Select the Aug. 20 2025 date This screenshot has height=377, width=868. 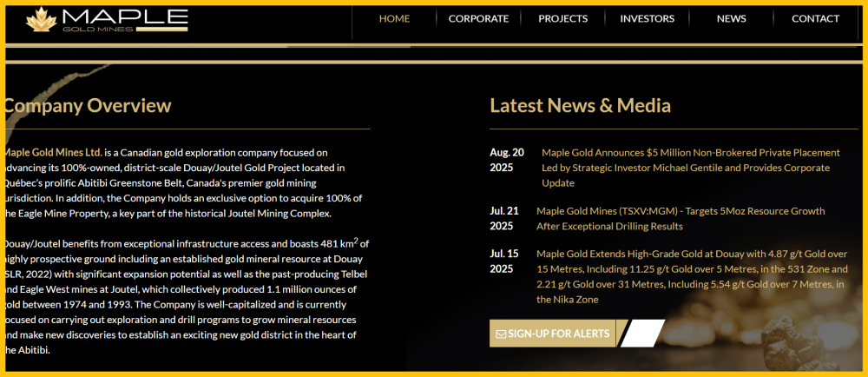[507, 160]
